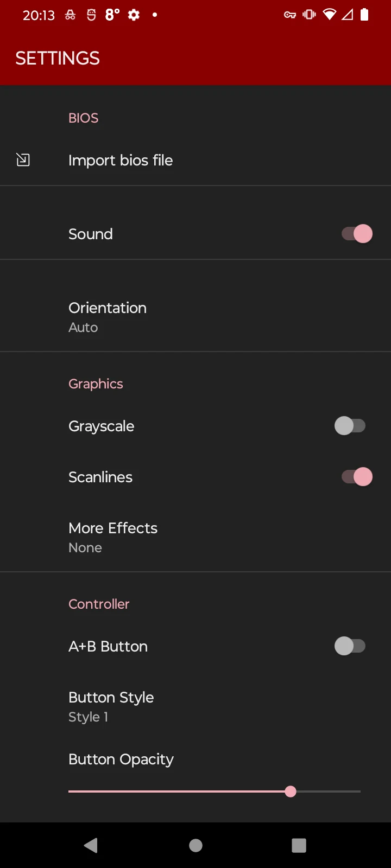Open the settings gear in status bar
The width and height of the screenshot is (391, 868).
(134, 15)
